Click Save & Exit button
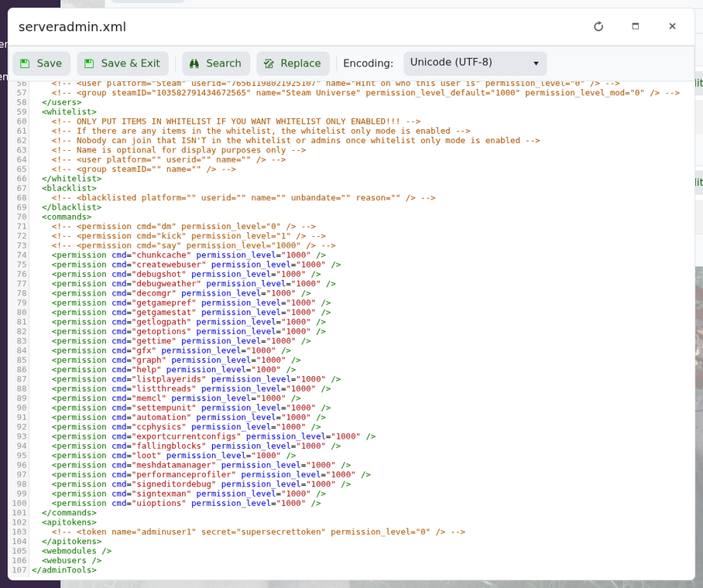 tap(122, 63)
